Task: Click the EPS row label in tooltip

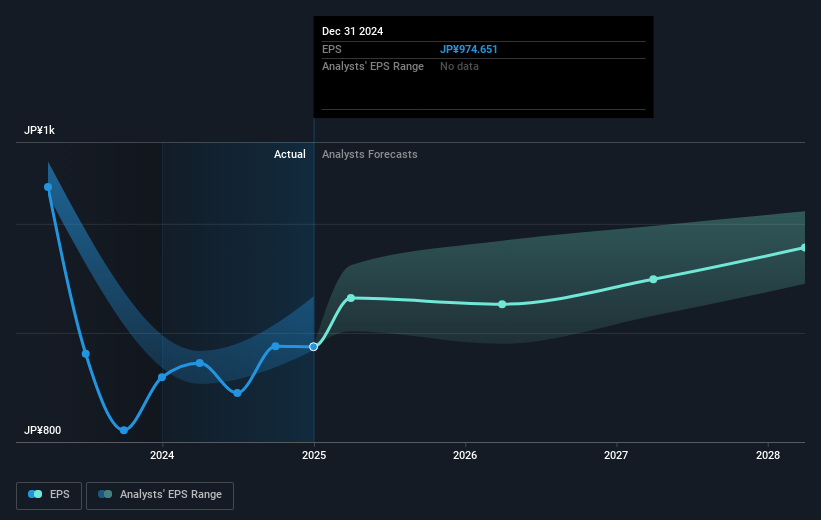Action: (x=331, y=49)
